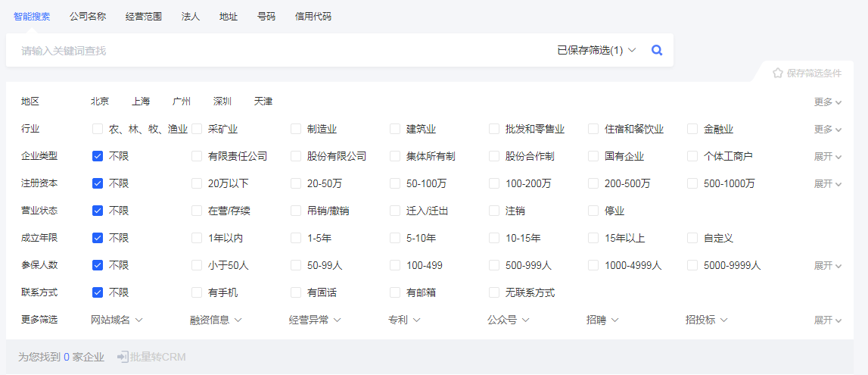Screen dimensions: 868x375
Task: Switch to the 法人 tab
Action: pyautogui.click(x=191, y=16)
